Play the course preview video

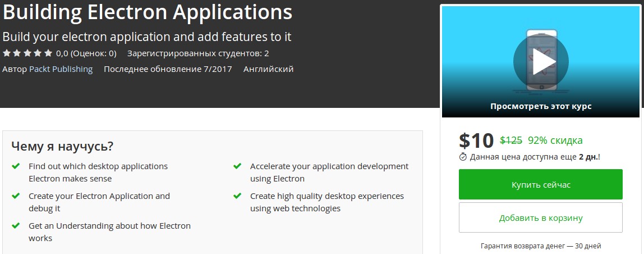(540, 62)
